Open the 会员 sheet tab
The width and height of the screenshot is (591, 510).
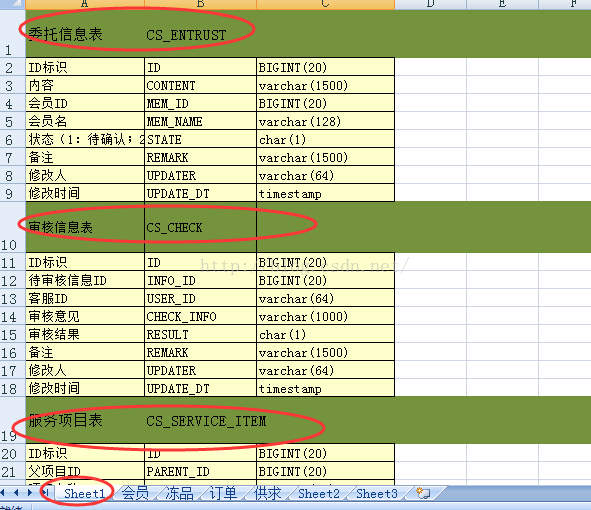[x=135, y=493]
